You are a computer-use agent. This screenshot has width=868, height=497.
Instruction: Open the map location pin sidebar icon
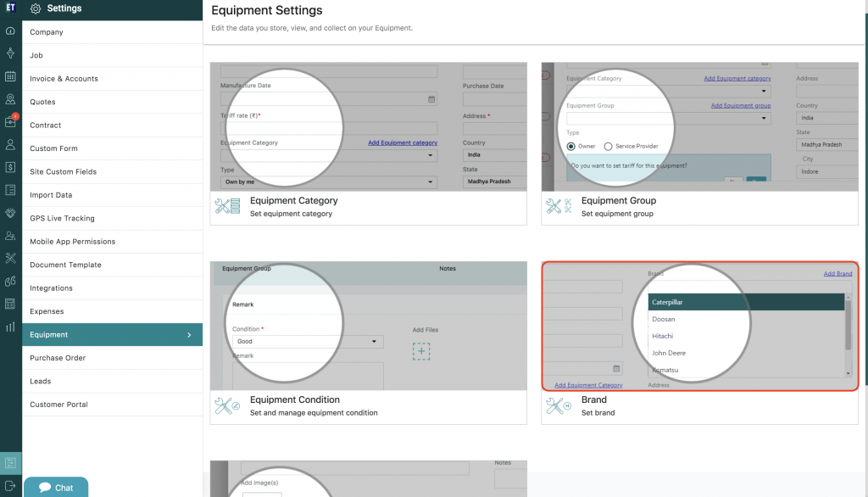(x=10, y=99)
